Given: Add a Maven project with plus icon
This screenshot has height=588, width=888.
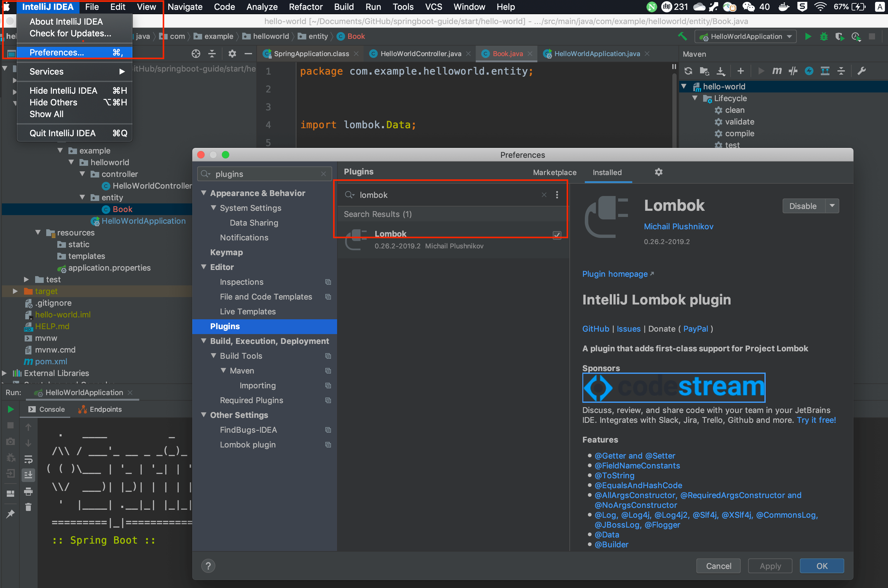Looking at the screenshot, I should point(740,71).
